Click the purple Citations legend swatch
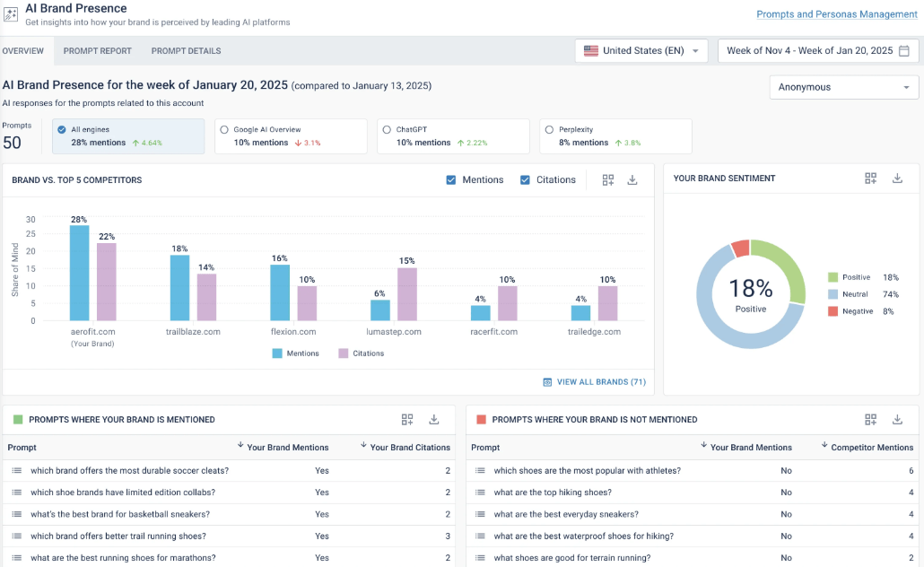Image resolution: width=924 pixels, height=567 pixels. click(x=343, y=353)
